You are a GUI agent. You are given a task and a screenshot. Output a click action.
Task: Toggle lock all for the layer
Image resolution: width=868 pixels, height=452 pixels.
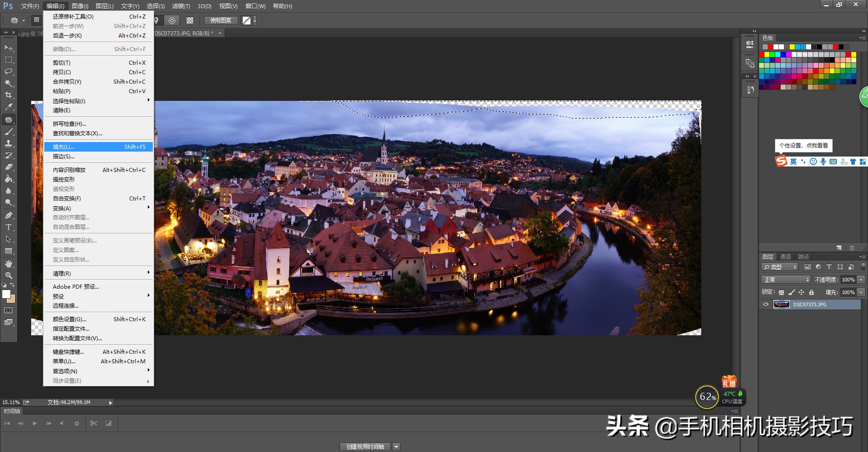tap(811, 292)
